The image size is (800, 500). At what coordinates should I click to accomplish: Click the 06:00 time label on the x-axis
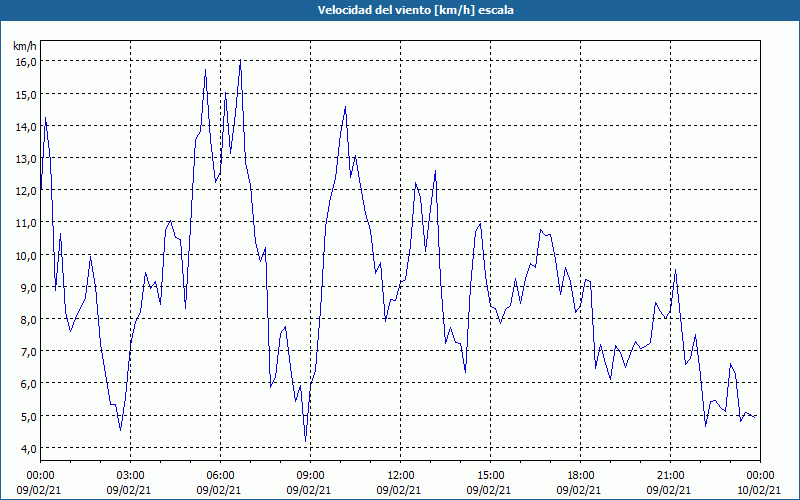(x=220, y=476)
